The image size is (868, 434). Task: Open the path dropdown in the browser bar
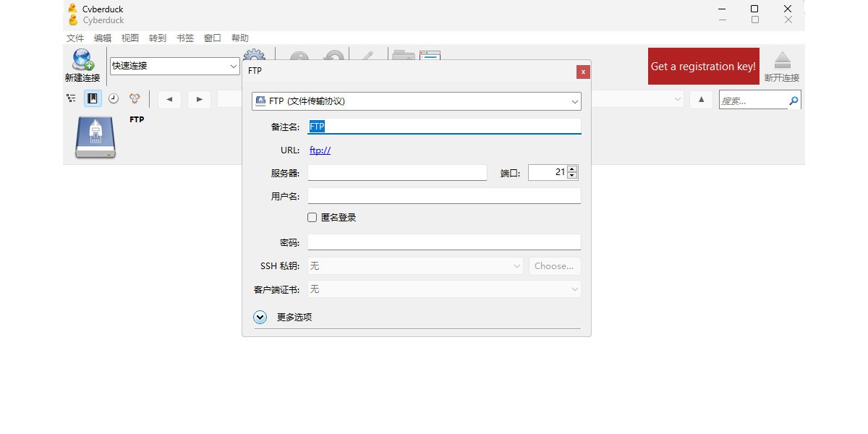[678, 99]
